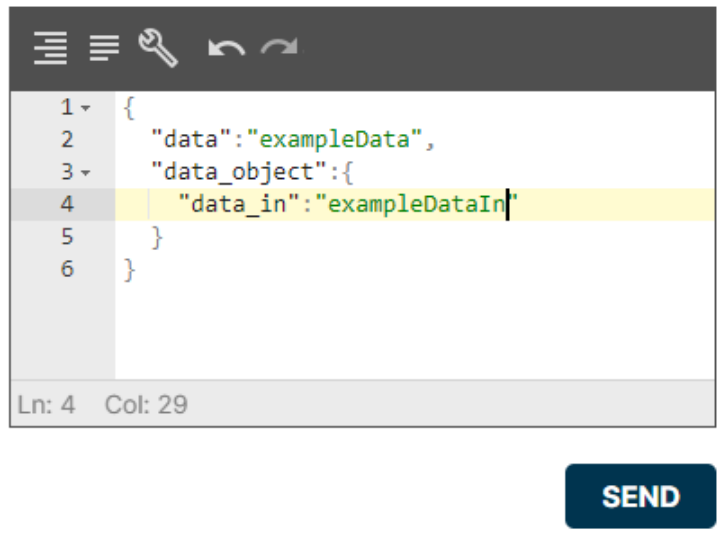Click inside the "exampleDataIn" value
This screenshot has width=725, height=537.
pyautogui.click(x=415, y=205)
